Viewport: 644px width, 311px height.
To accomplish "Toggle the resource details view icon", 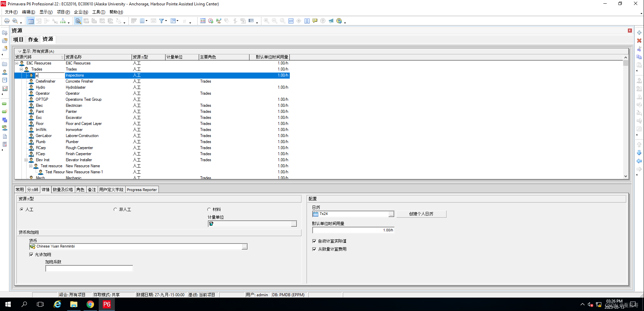I will point(78,21).
